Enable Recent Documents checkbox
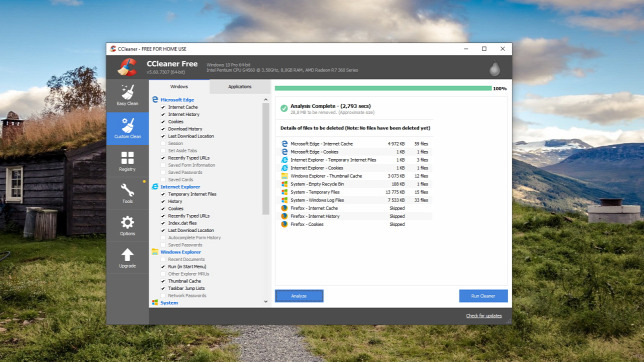Viewport: 644px width, 362px height. pos(163,259)
